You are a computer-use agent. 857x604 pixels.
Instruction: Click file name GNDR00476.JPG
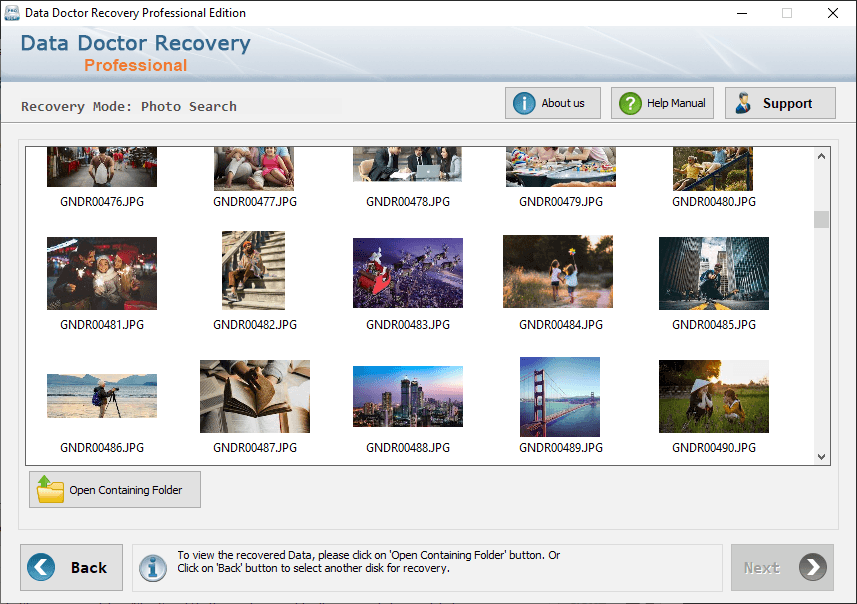102,202
